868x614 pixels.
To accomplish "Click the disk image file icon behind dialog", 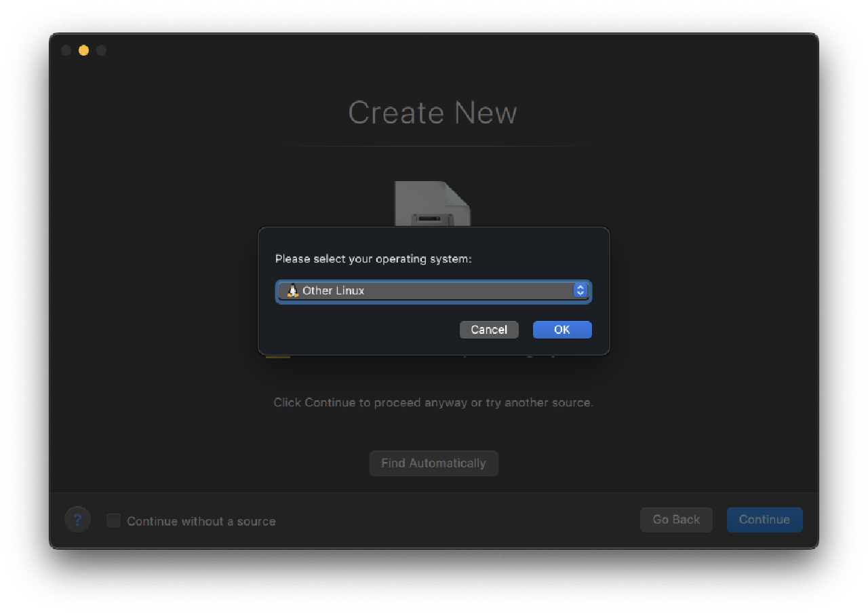I will coord(433,204).
